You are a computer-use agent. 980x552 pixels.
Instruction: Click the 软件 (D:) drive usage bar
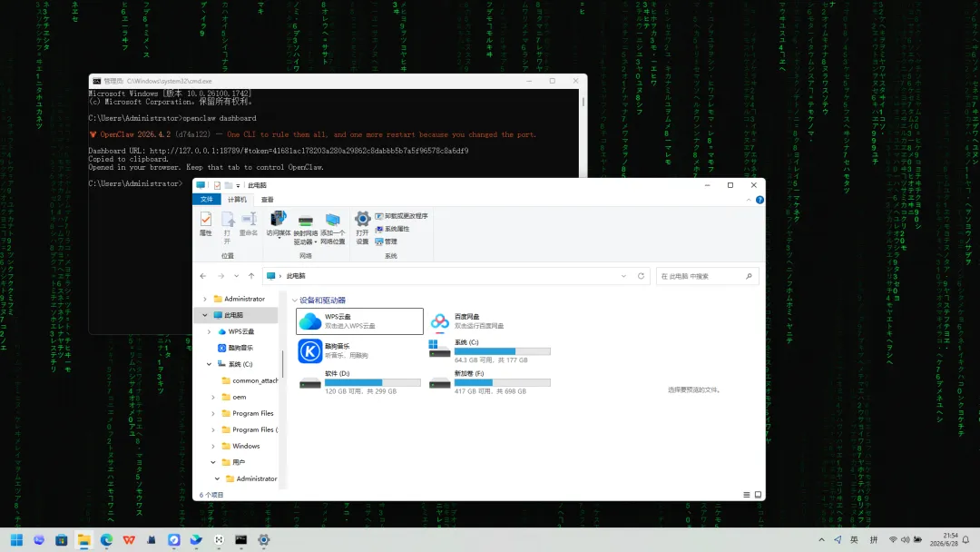(373, 382)
